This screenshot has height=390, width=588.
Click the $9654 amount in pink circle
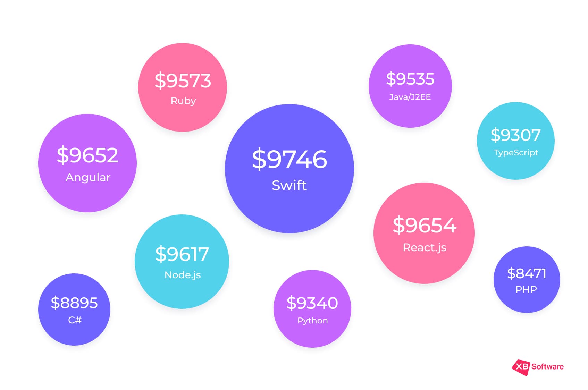(424, 225)
